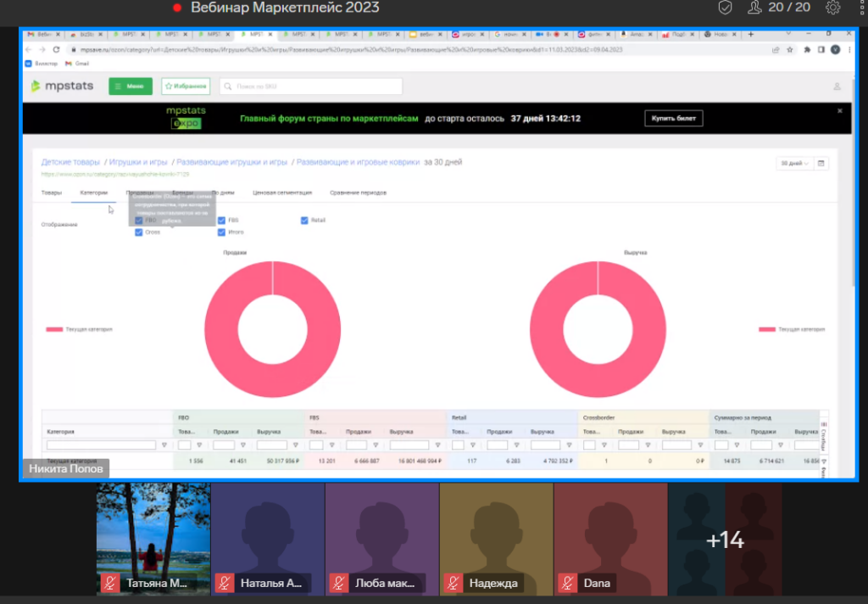Viewport: 868px width, 604px height.
Task: Bookmark page with the star icon in address bar
Action: pyautogui.click(x=790, y=49)
